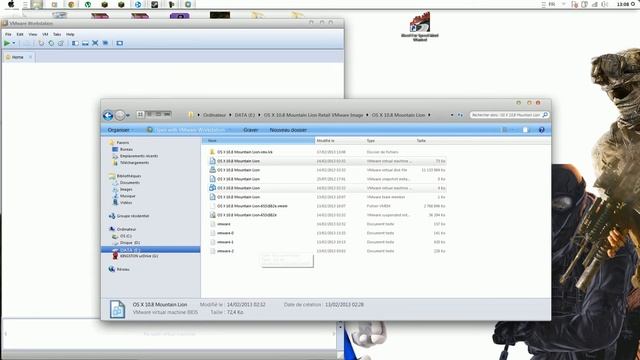Click the thumbnail bar icon in VMware toolbar
This screenshot has height=360, width=640.
point(85,43)
